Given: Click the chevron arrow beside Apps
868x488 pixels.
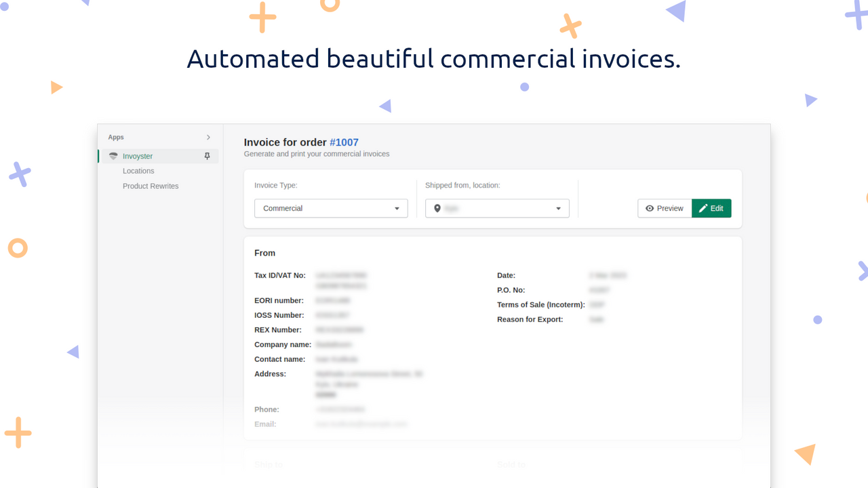Looking at the screenshot, I should 208,137.
